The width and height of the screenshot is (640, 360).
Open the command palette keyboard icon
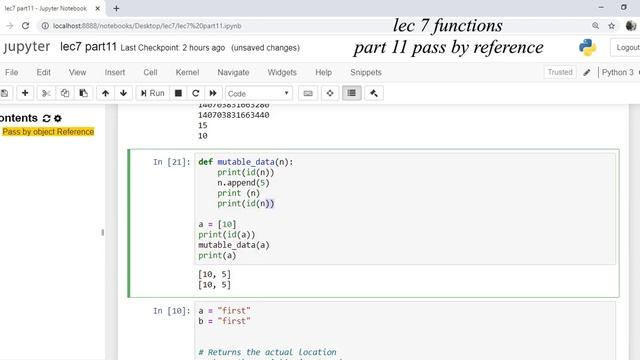(x=308, y=93)
